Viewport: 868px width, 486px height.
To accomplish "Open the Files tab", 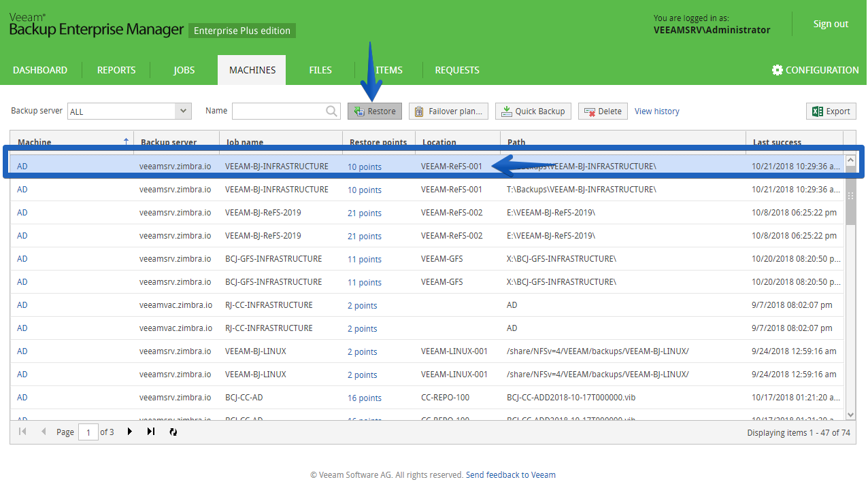I will (x=320, y=70).
